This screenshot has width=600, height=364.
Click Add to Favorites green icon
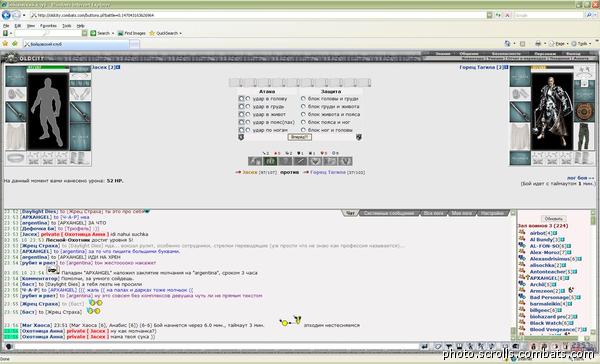[x=15, y=44]
